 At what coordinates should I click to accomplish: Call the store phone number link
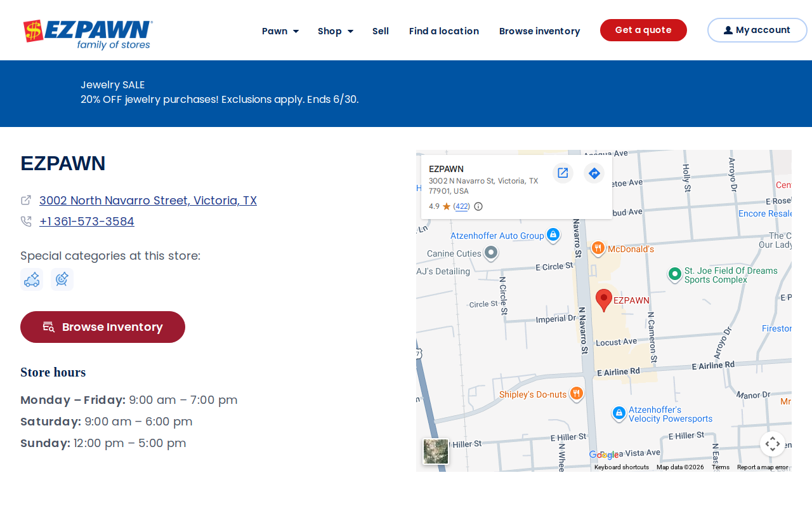click(x=87, y=221)
